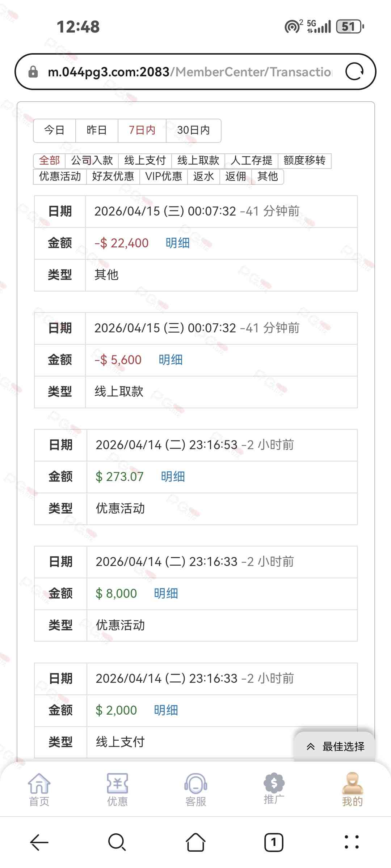
Task: Select the 今日 date filter
Action: point(54,130)
